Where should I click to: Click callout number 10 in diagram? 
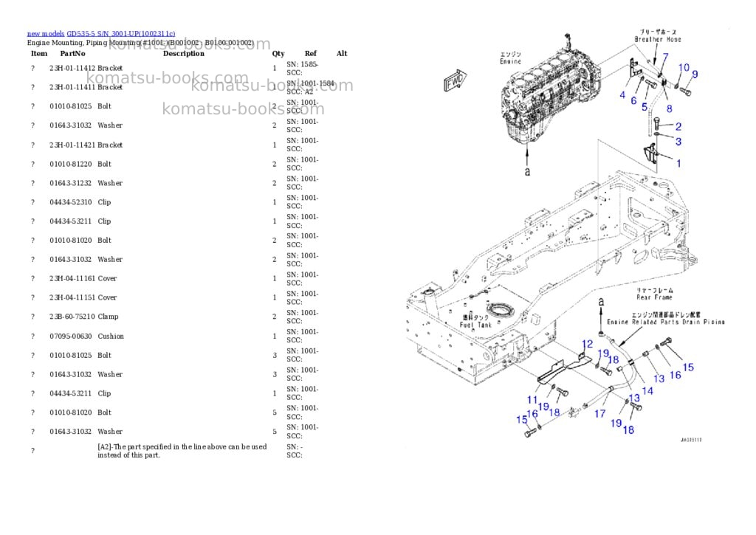[x=684, y=68]
